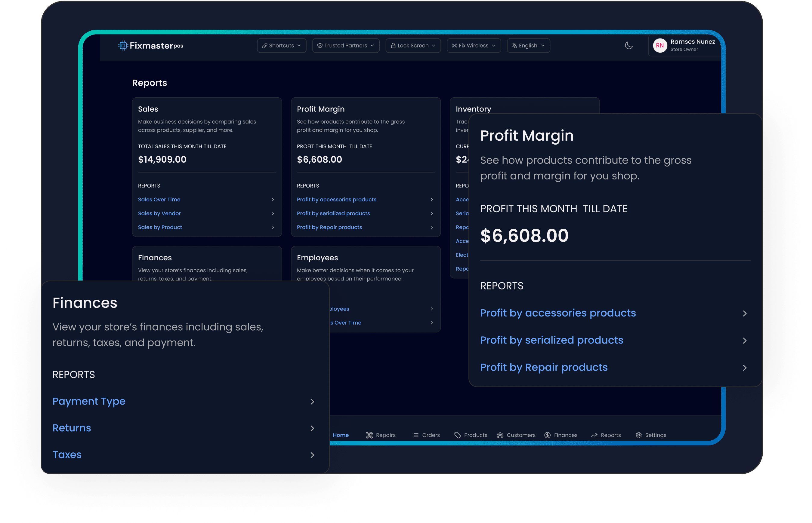812x523 pixels.
Task: Click chevron next to Payment Type
Action: pyautogui.click(x=312, y=402)
